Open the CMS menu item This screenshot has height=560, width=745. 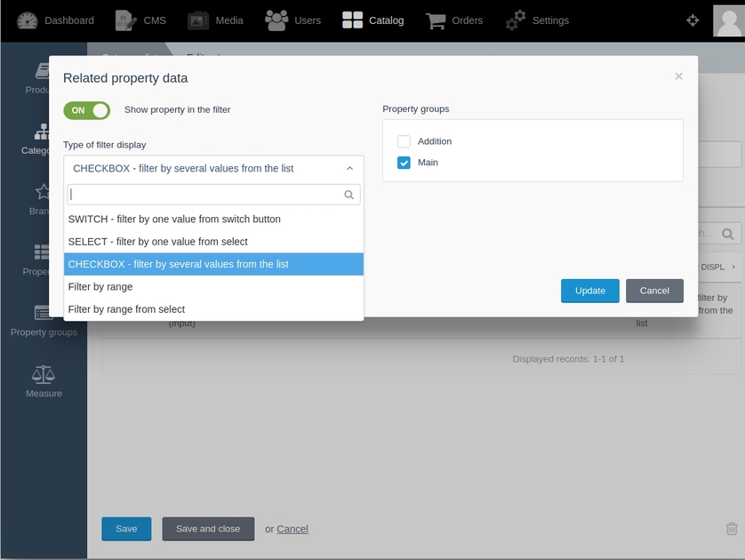click(140, 20)
